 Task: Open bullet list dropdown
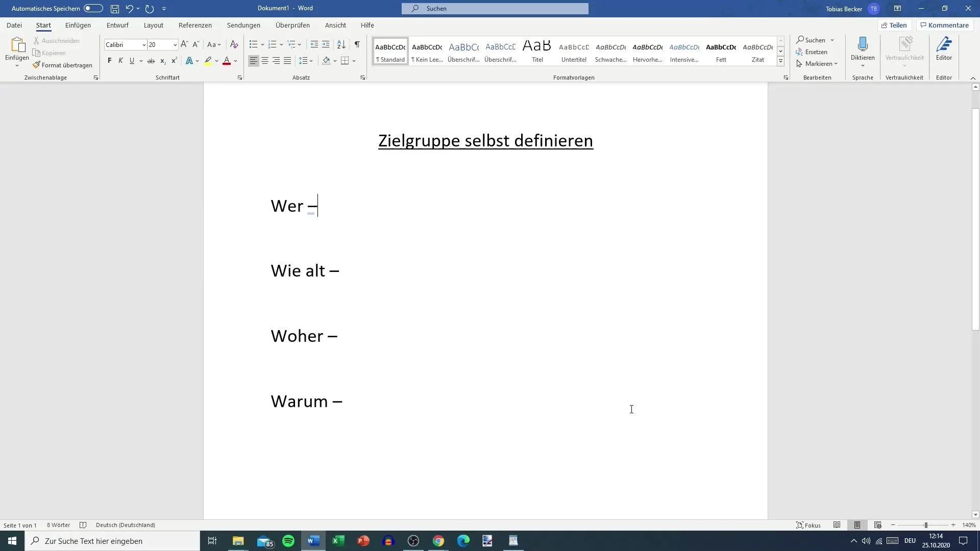(262, 45)
